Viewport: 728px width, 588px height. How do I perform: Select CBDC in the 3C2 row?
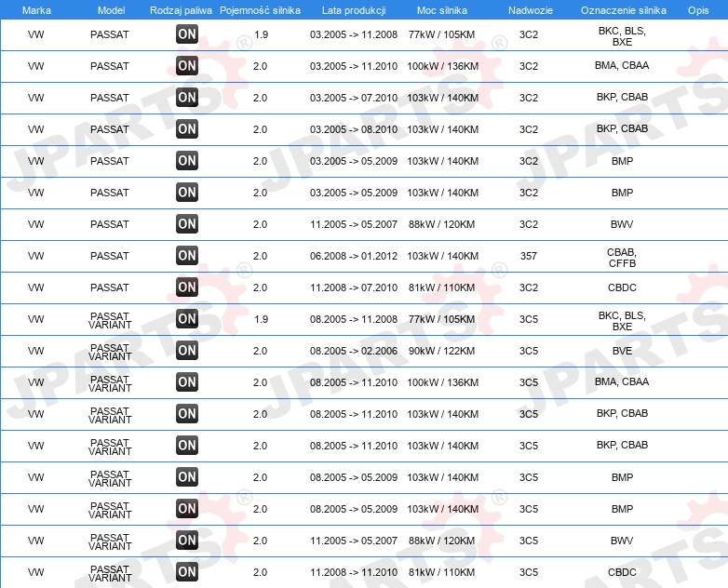point(622,287)
